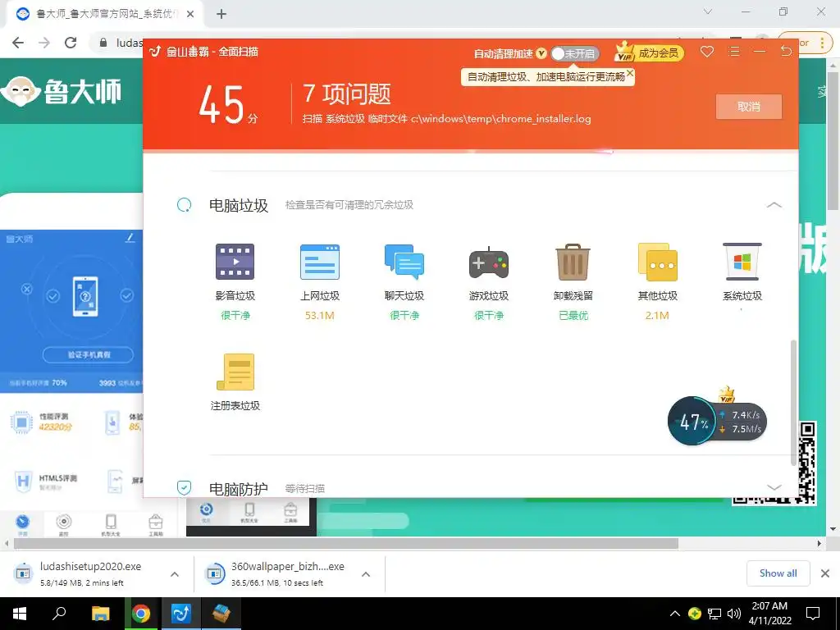Open the hamburger menu in 金山毒霸 title bar
The image size is (840, 630).
(734, 52)
